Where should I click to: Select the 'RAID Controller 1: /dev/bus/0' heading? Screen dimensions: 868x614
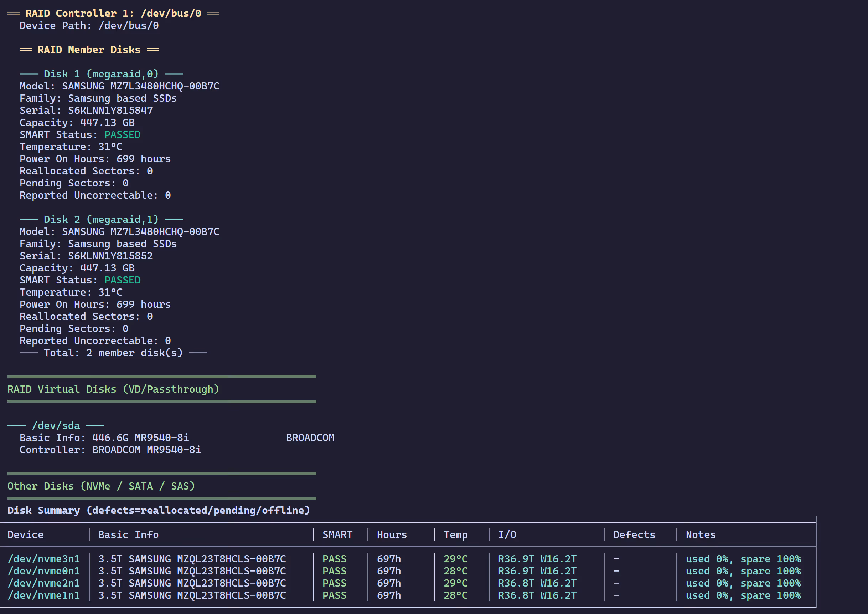[x=113, y=13]
